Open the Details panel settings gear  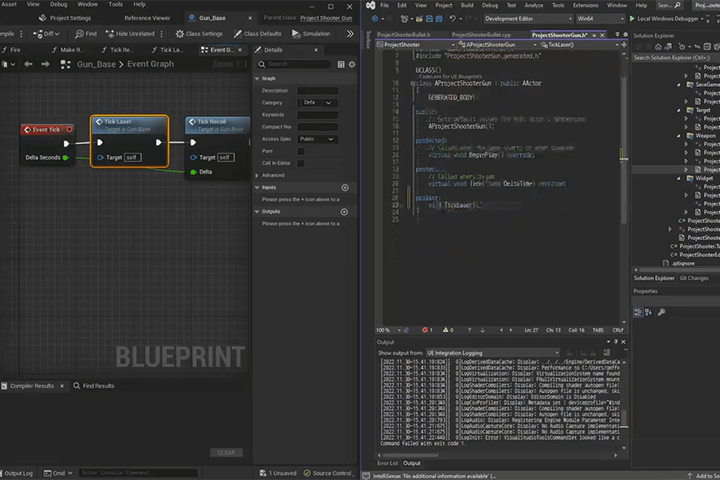pyautogui.click(x=352, y=64)
